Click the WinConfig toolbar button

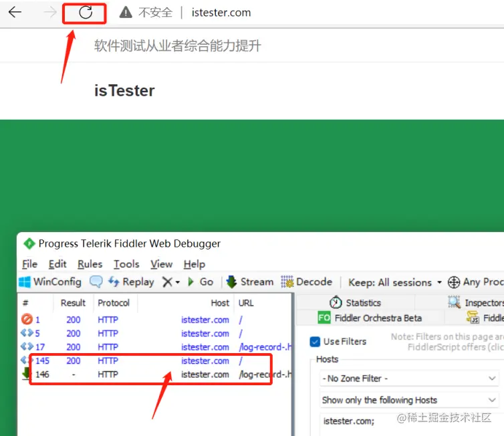50,282
